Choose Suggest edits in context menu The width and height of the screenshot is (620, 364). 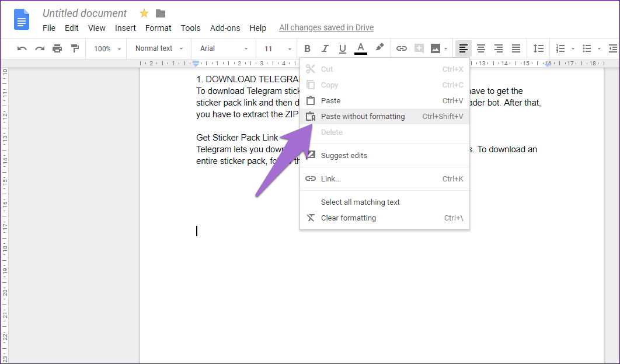click(385, 156)
